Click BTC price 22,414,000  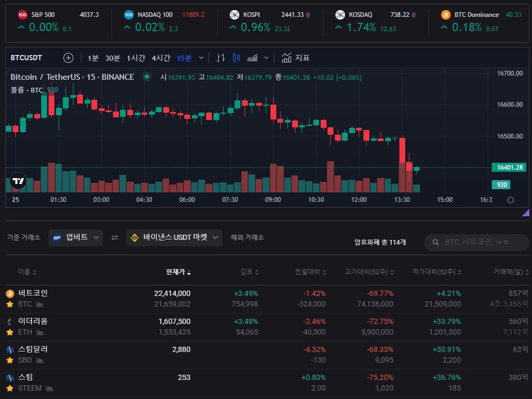click(172, 293)
